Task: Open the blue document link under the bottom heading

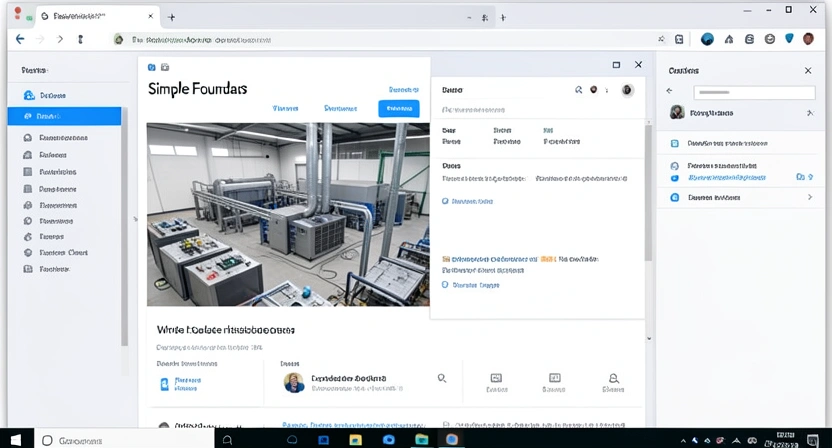Action: pyautogui.click(x=180, y=384)
